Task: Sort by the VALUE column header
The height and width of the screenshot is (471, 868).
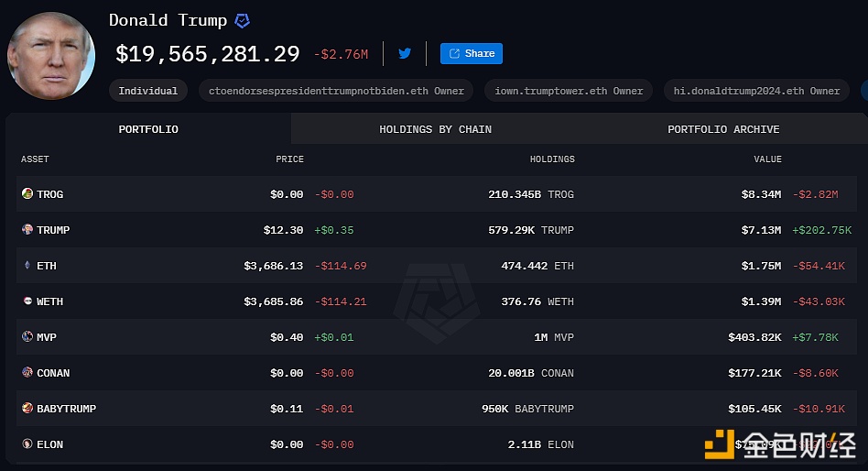Action: point(767,159)
